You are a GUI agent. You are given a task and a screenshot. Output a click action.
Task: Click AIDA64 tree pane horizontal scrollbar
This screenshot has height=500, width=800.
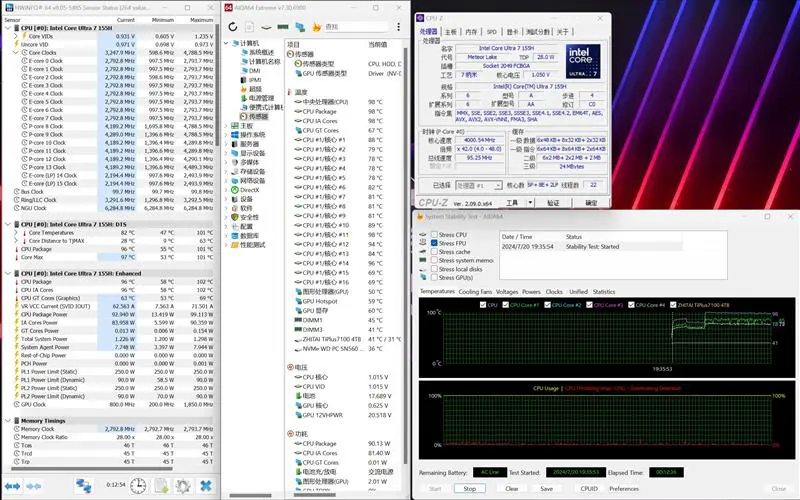click(x=251, y=495)
